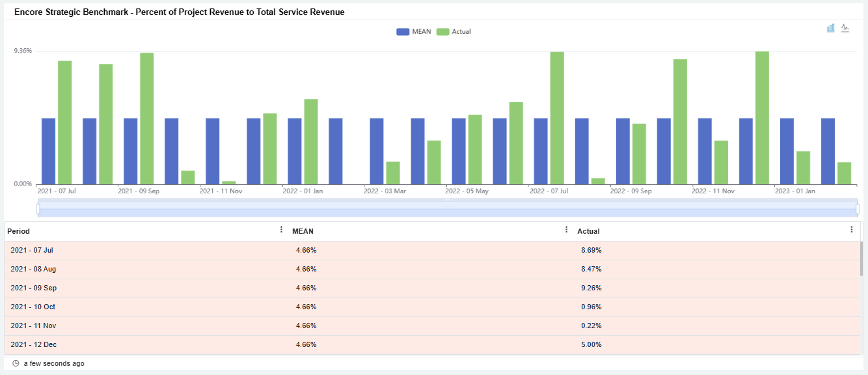This screenshot has width=868, height=375.
Task: Switch to bar chart view icon
Action: 831,28
